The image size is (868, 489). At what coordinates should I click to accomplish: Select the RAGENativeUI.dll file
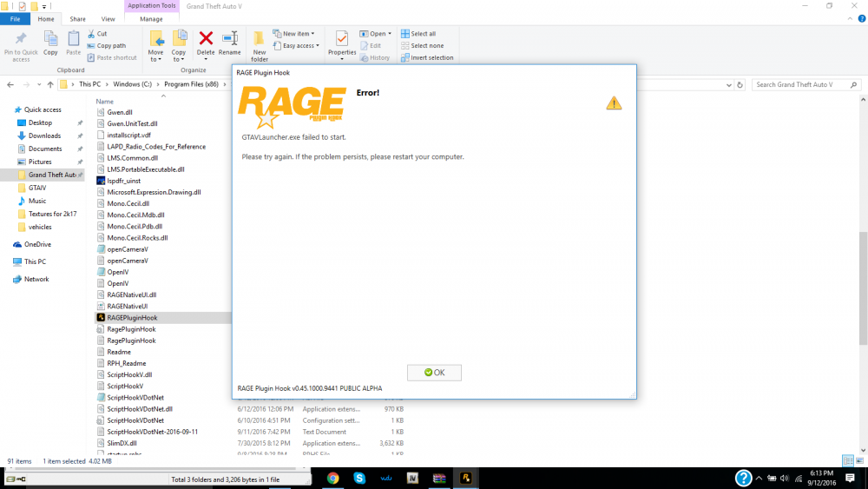pyautogui.click(x=132, y=295)
